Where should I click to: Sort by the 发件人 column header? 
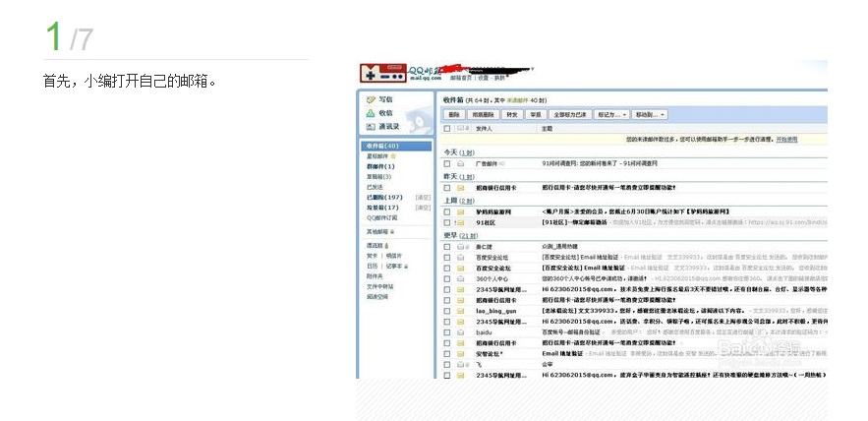click(484, 129)
